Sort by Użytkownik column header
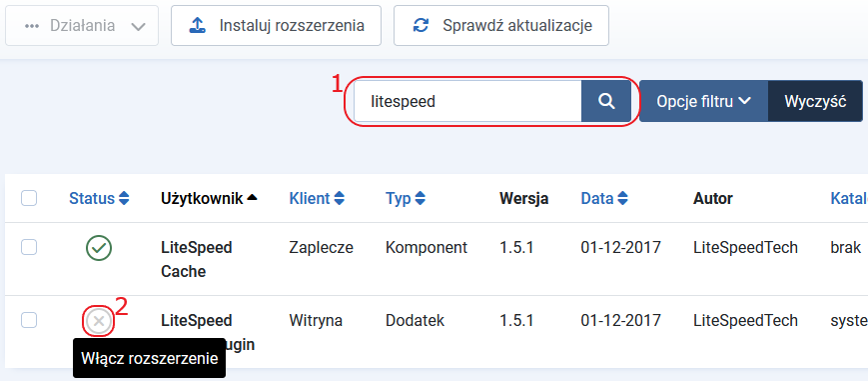The width and height of the screenshot is (868, 381). tap(209, 199)
